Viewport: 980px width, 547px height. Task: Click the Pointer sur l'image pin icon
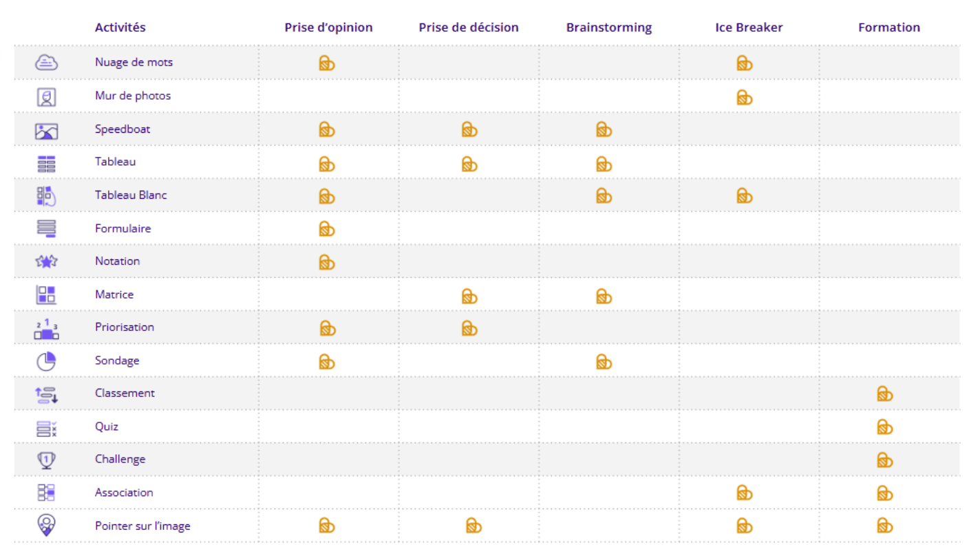(46, 526)
